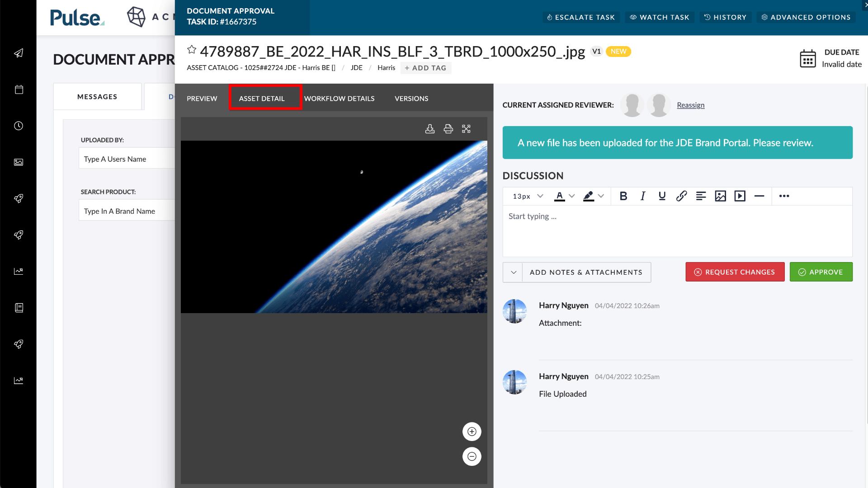868x488 pixels.
Task: Expand the text color dropdown arrow
Action: click(x=572, y=196)
